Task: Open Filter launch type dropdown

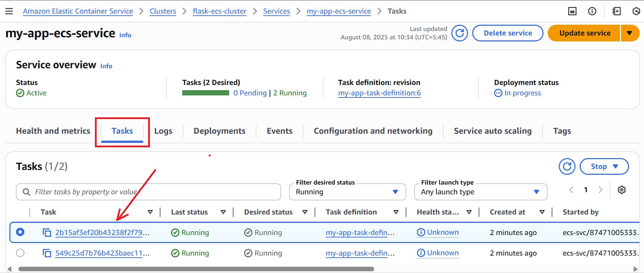Action: [x=481, y=192]
